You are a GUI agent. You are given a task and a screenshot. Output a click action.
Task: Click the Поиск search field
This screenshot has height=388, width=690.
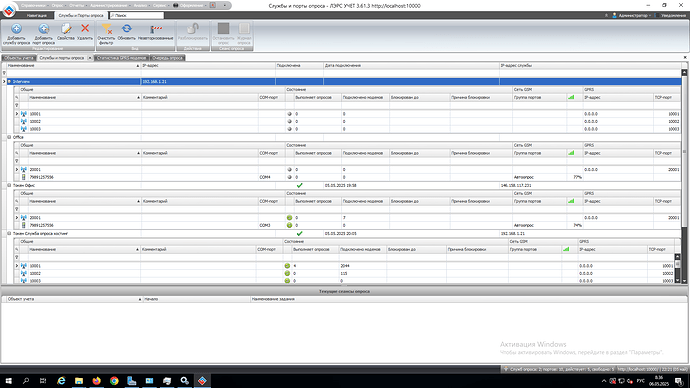pos(137,15)
